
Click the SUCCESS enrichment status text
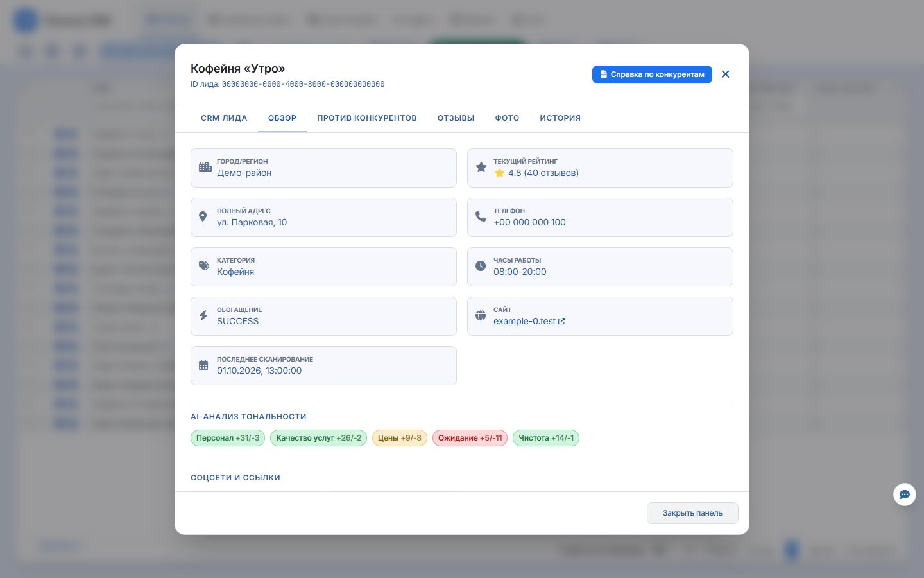tap(238, 321)
